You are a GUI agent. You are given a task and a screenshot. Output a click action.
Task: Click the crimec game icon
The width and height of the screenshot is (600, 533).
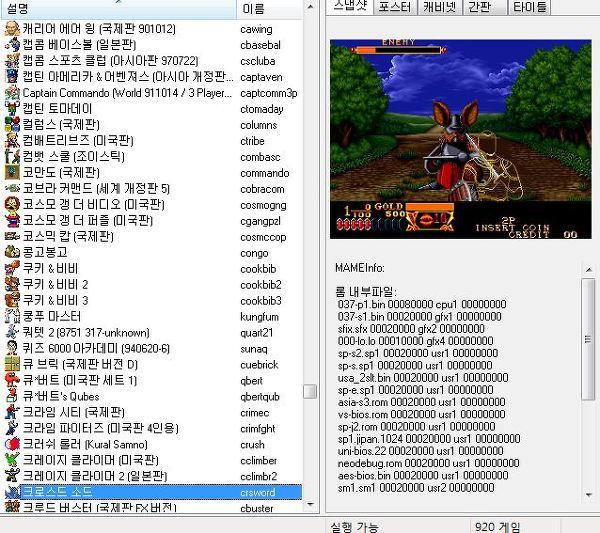[12, 412]
